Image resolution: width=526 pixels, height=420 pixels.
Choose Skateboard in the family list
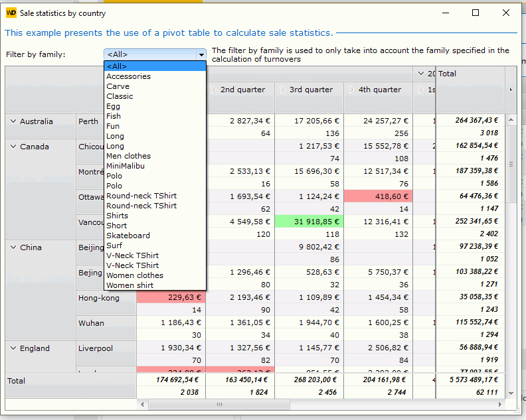155,236
